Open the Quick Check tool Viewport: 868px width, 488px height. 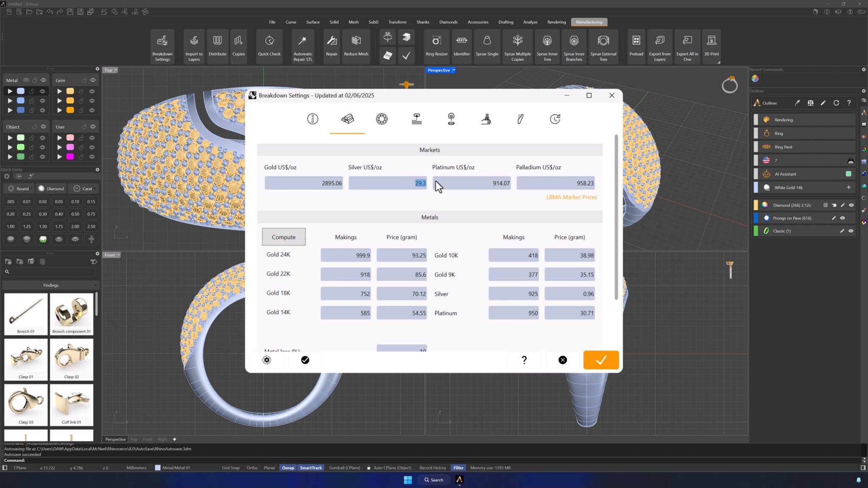269,46
